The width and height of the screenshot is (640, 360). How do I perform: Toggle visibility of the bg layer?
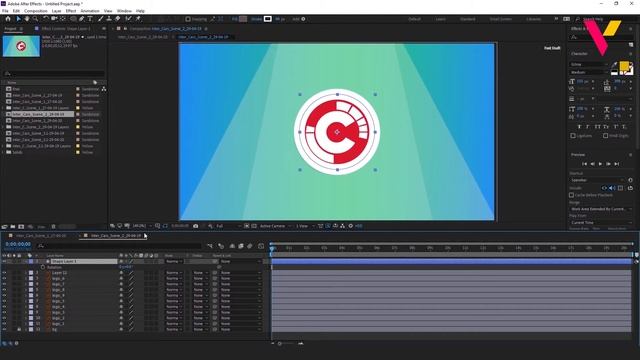click(x=4, y=329)
